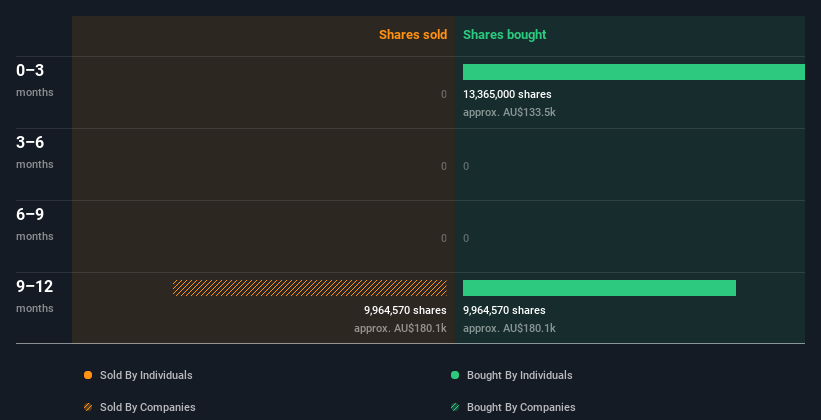Click the hatched orange sold bar for 9–12 months
The width and height of the screenshot is (821, 420).
tap(309, 288)
